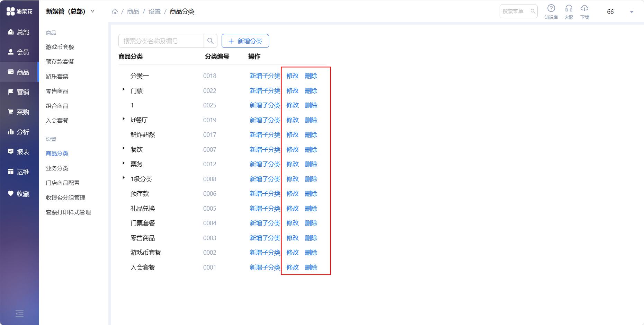Select 入会套餐 in the side menu

[x=57, y=121]
